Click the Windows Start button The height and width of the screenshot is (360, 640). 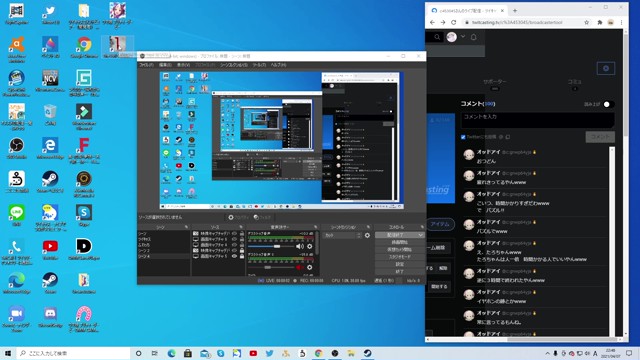click(8, 353)
